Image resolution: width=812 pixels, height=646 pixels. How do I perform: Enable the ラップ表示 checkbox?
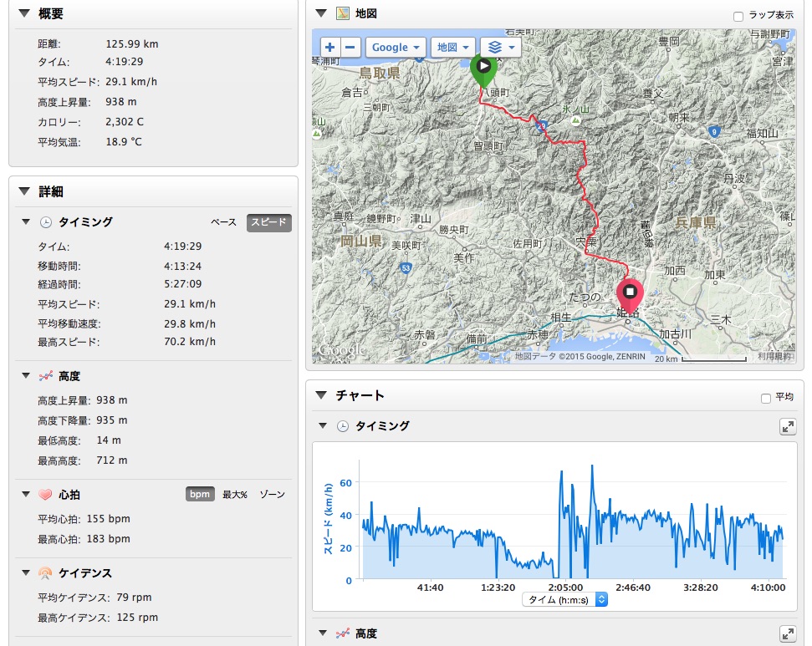738,16
